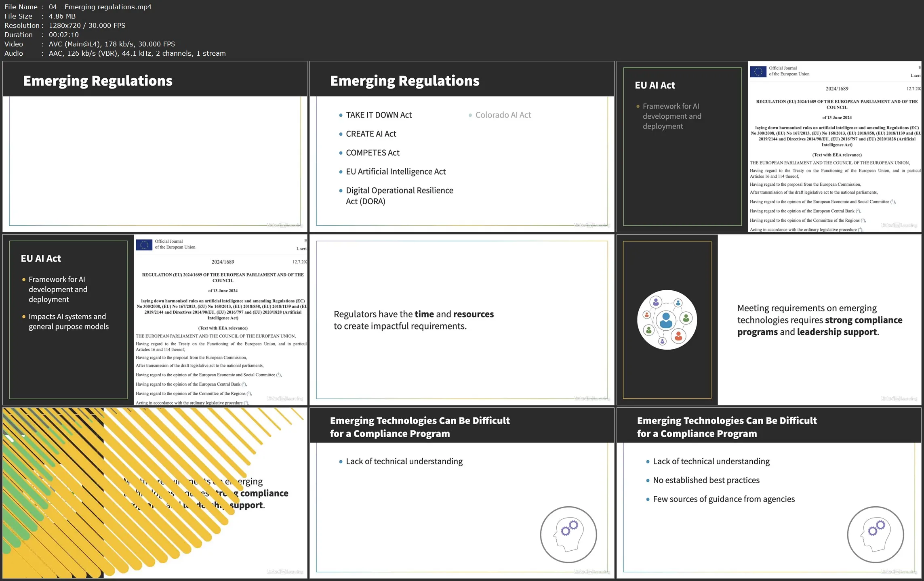Open the blank Emerging Regulations slide thumbnail

click(x=155, y=147)
